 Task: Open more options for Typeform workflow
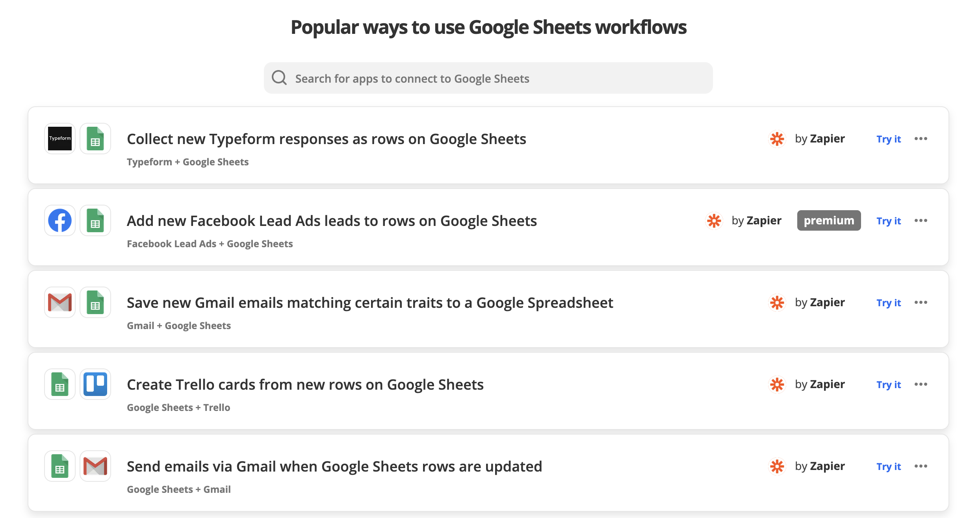coord(921,139)
